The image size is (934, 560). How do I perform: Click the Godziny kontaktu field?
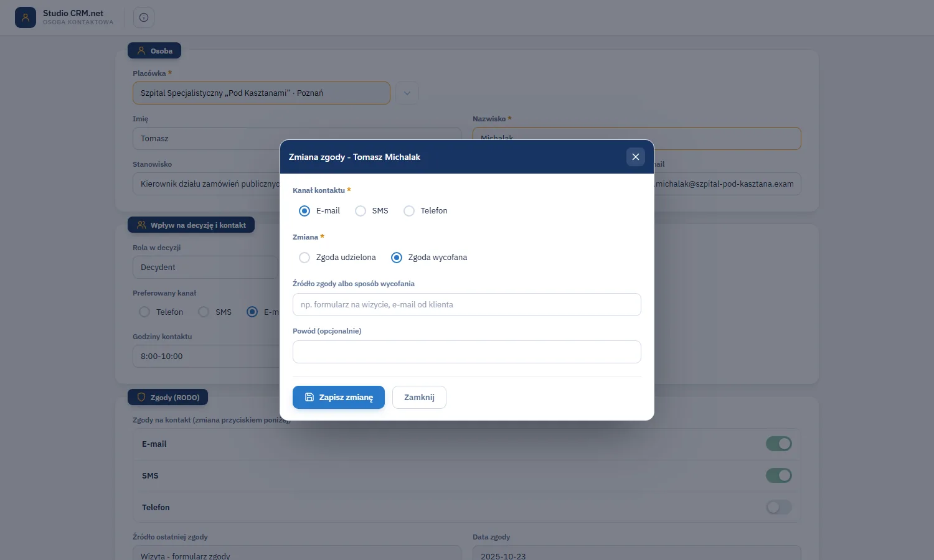207,357
